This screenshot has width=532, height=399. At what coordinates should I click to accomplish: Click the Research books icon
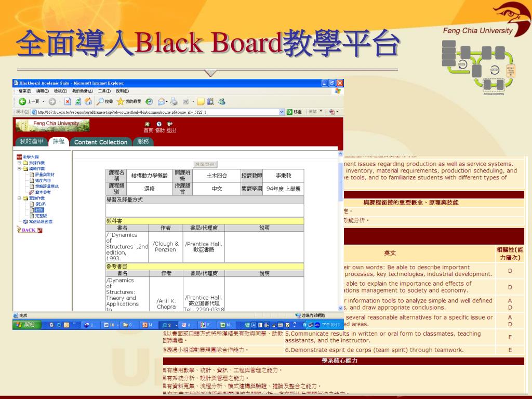pos(211,101)
